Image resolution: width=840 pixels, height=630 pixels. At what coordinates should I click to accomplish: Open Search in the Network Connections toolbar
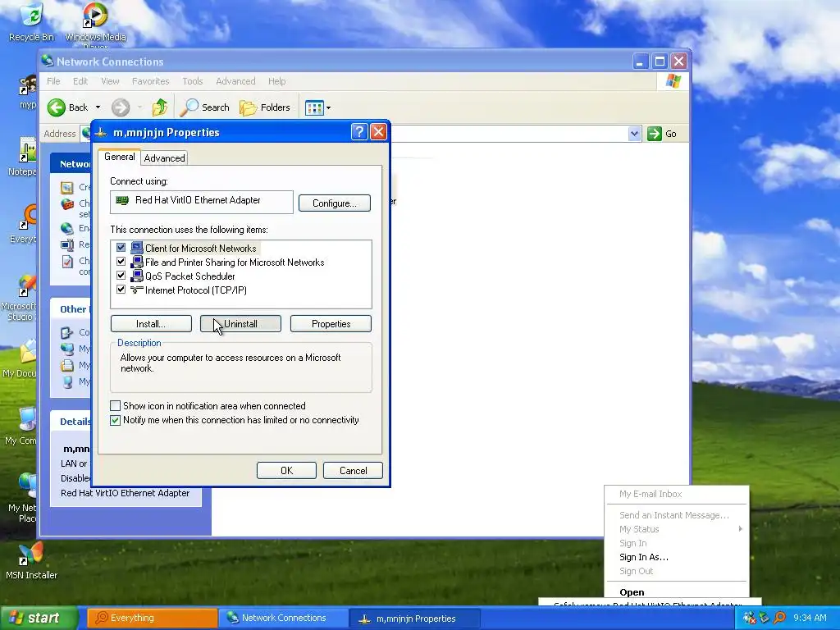coord(204,107)
